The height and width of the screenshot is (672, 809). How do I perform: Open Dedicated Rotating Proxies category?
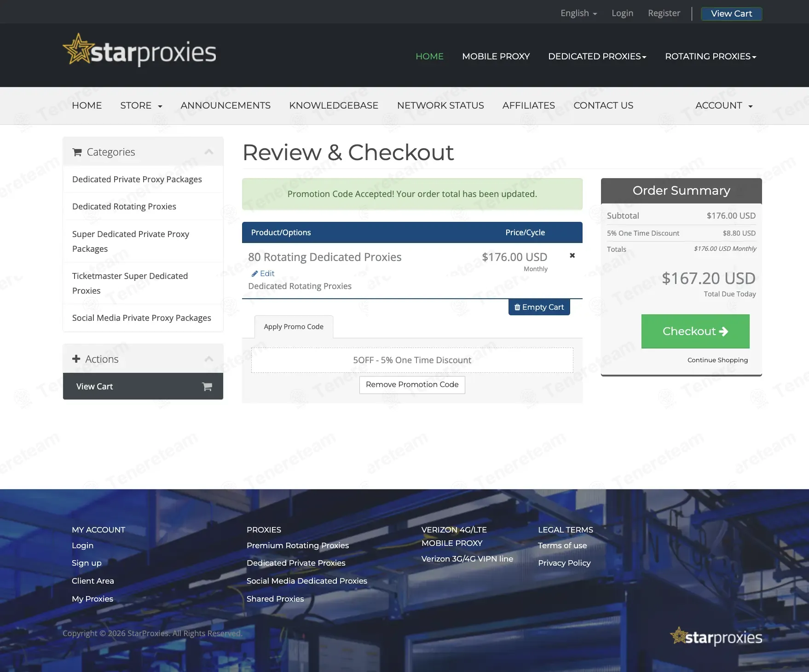click(x=143, y=206)
